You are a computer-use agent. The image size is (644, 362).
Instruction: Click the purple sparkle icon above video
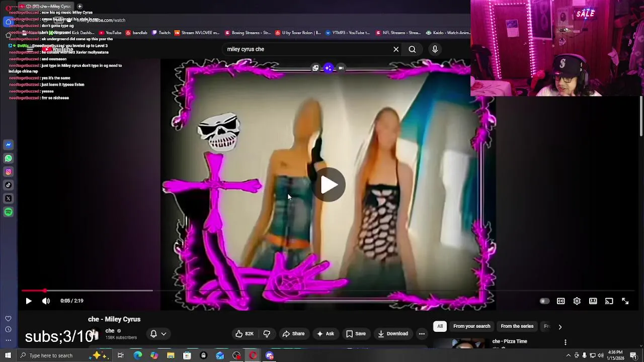(328, 68)
